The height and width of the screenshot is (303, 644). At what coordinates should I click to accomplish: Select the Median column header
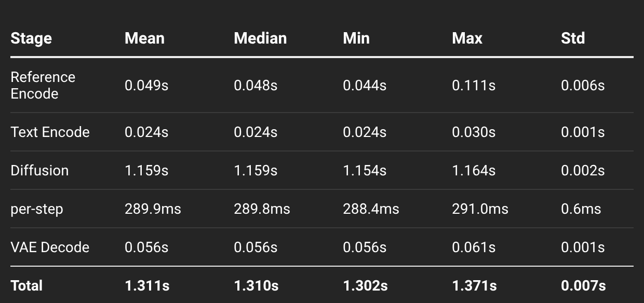coord(260,38)
